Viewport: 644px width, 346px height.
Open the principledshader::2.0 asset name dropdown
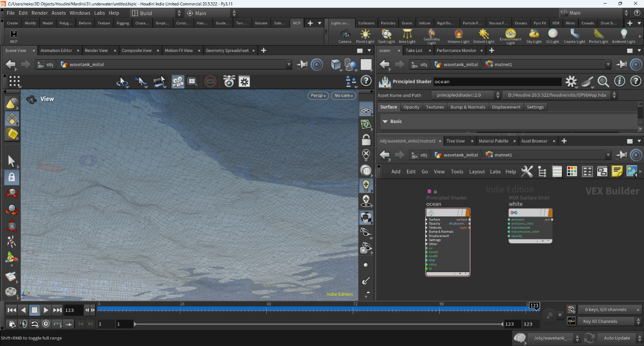[466, 95]
